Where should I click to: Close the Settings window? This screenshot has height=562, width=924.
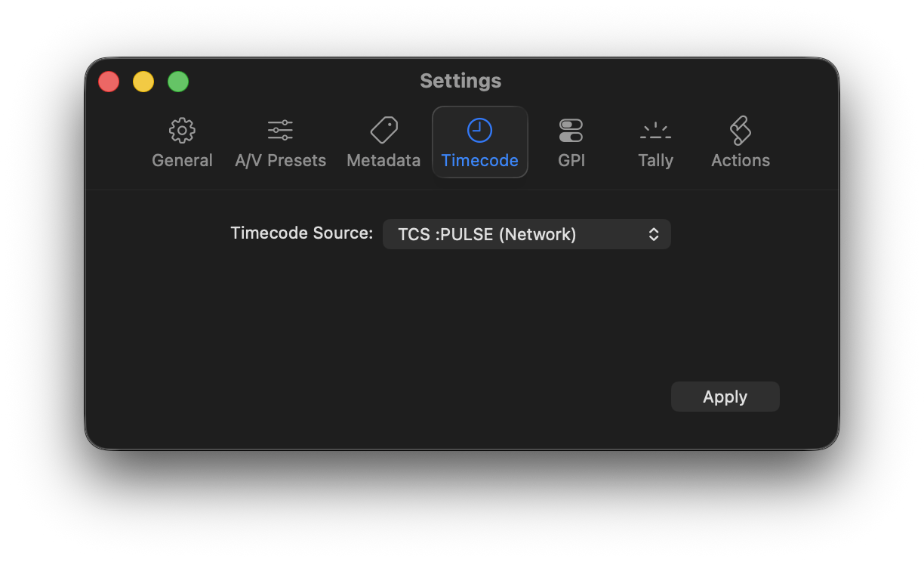pos(109,82)
